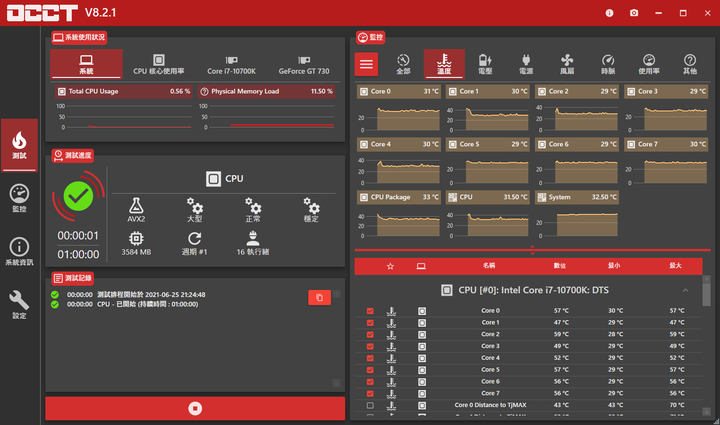Image resolution: width=720 pixels, height=425 pixels.
Task: Uncheck the Core 5 sensor checkbox
Action: point(370,370)
